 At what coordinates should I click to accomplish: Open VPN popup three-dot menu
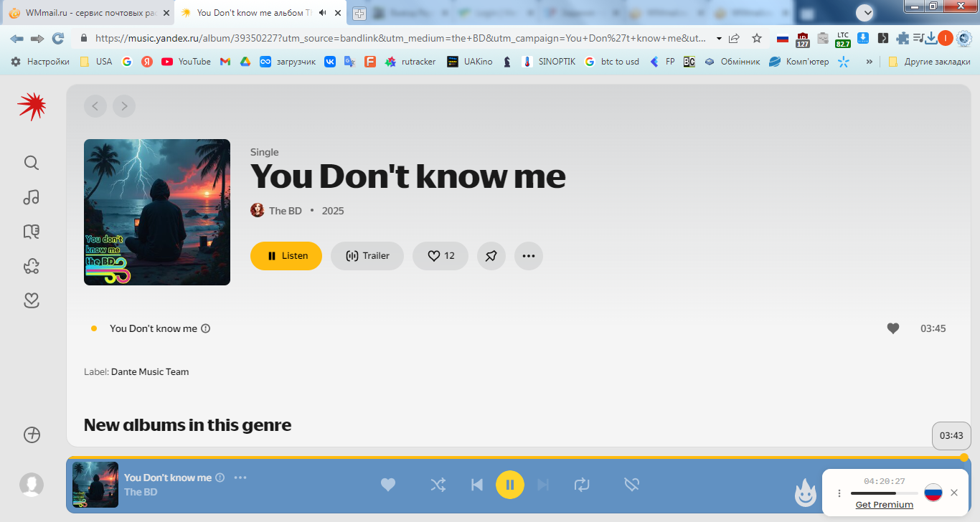(839, 493)
